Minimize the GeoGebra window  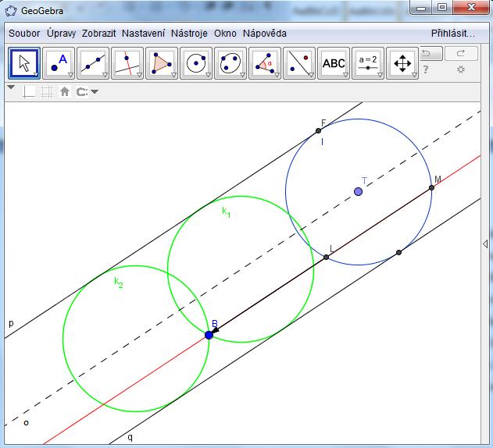421,8
